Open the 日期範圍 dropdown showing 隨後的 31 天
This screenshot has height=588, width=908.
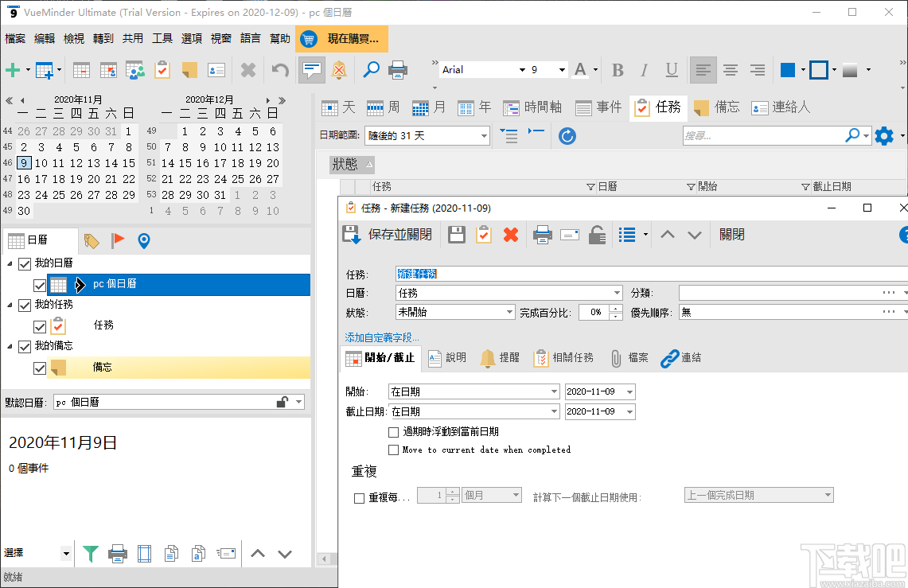484,136
